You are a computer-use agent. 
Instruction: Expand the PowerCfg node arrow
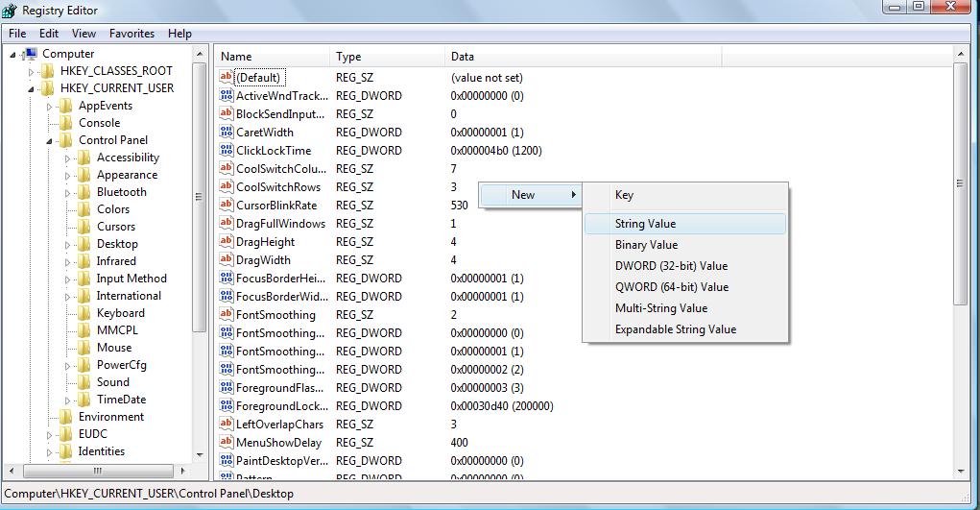point(67,366)
